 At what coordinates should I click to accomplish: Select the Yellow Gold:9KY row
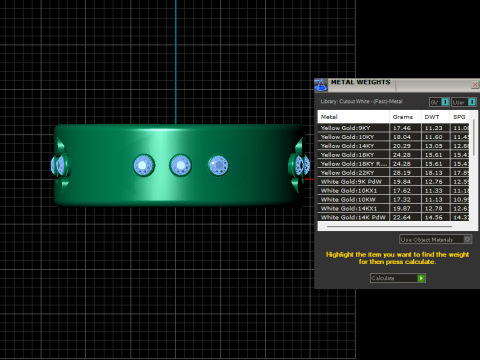pos(393,128)
